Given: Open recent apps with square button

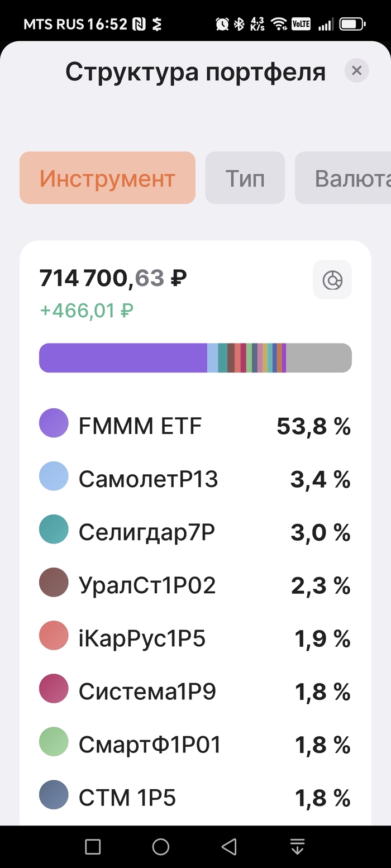Looking at the screenshot, I should (93, 847).
